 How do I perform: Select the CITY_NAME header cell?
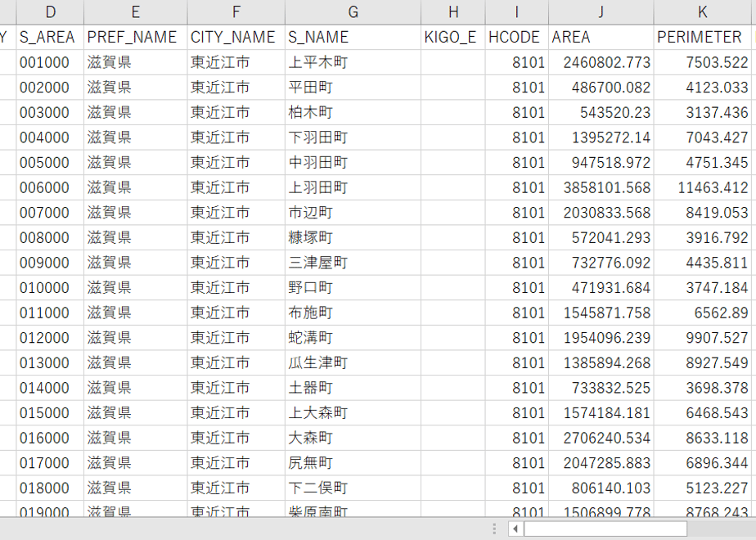point(236,37)
